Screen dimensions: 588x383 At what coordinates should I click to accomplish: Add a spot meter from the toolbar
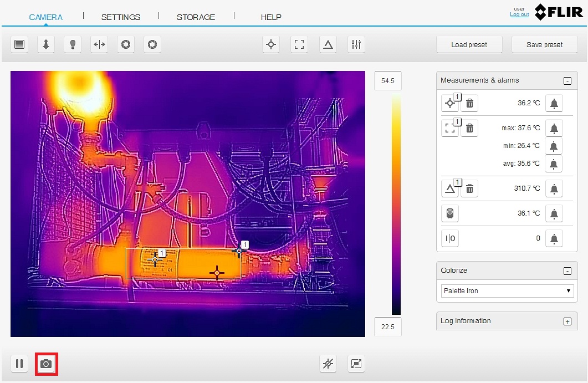tap(270, 45)
